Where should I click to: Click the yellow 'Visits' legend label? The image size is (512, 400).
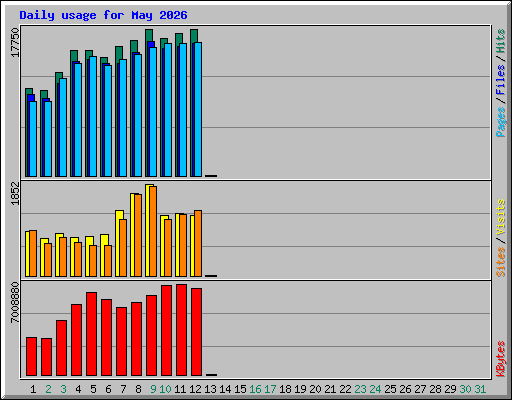(501, 217)
